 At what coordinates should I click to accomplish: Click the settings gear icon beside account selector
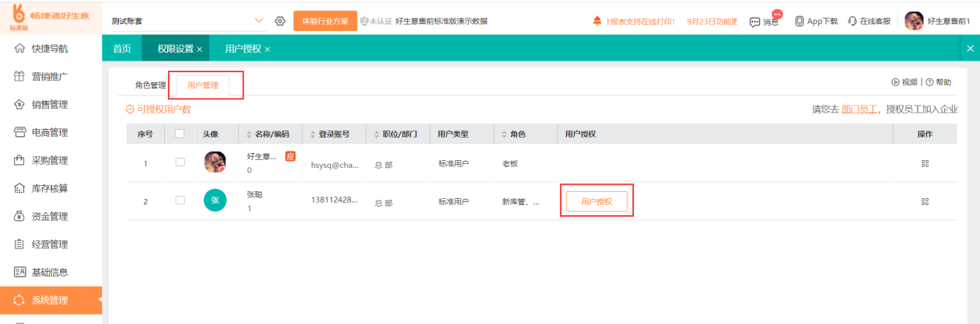(281, 21)
